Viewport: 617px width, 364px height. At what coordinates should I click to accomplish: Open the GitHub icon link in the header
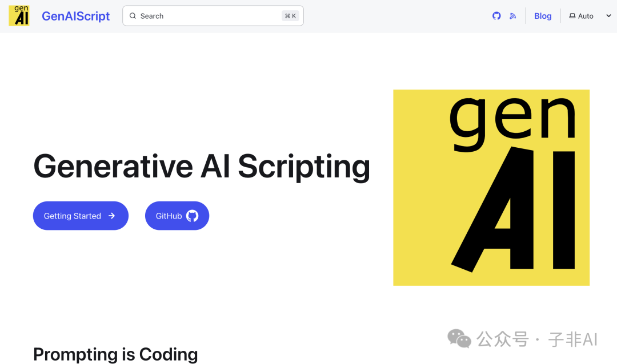(x=496, y=16)
